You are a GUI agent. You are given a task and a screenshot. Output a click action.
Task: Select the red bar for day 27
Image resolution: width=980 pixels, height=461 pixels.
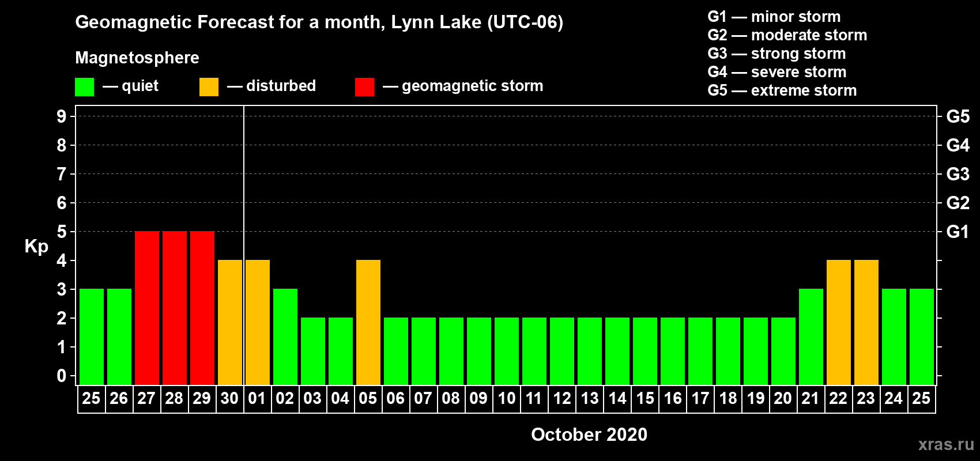tap(147, 308)
